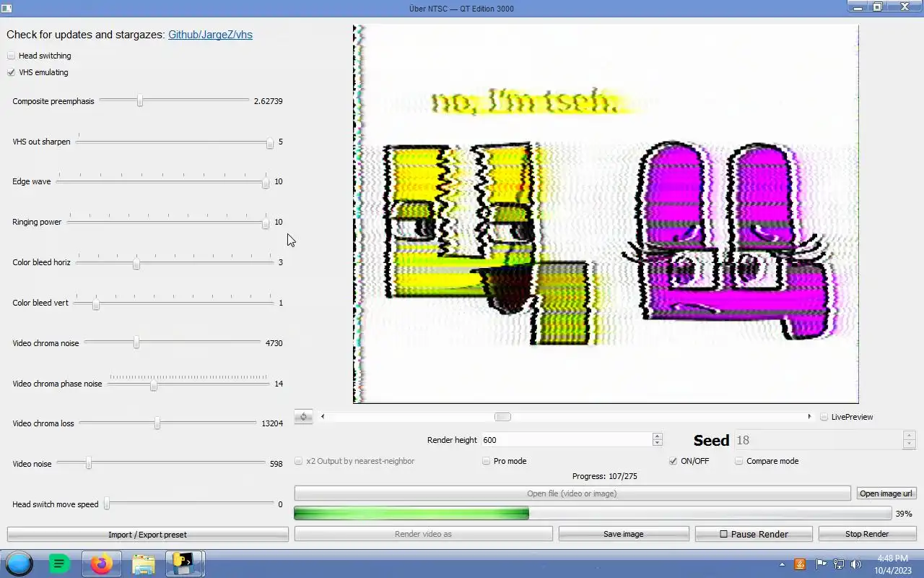
Task: Uncheck VHS emulating checkbox
Action: click(12, 72)
